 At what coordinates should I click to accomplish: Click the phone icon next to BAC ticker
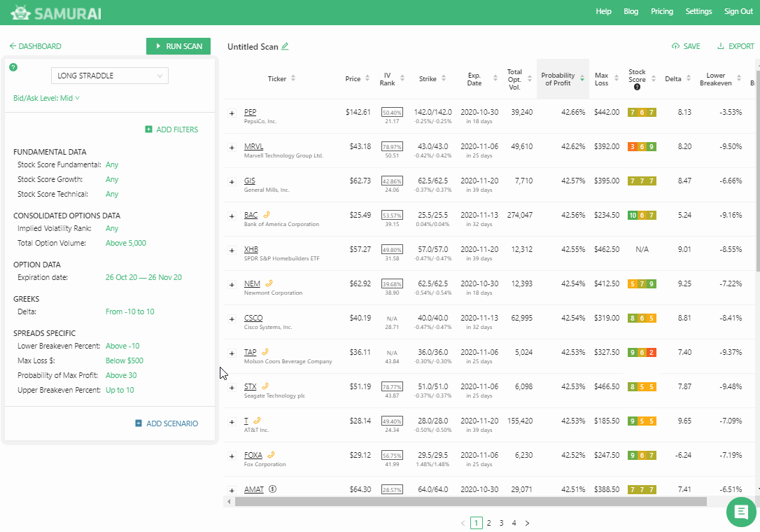coord(266,215)
